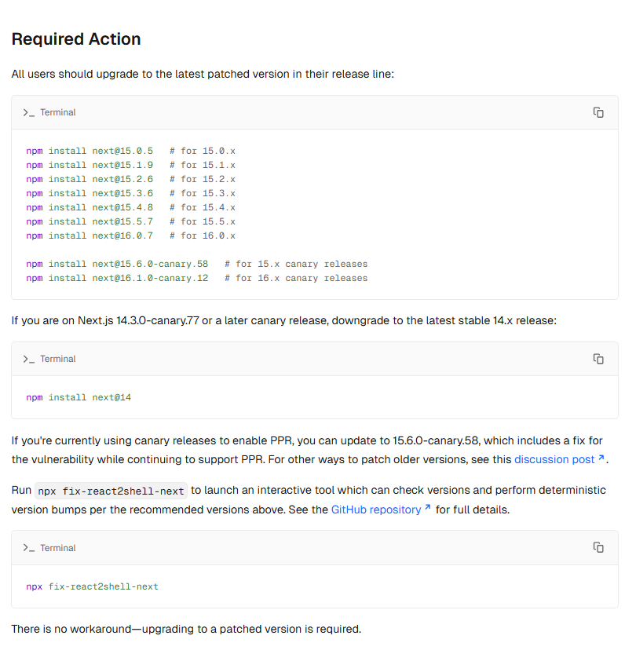The image size is (625, 672).
Task: Click the sentence 'All users should upgrade'
Action: tap(203, 74)
